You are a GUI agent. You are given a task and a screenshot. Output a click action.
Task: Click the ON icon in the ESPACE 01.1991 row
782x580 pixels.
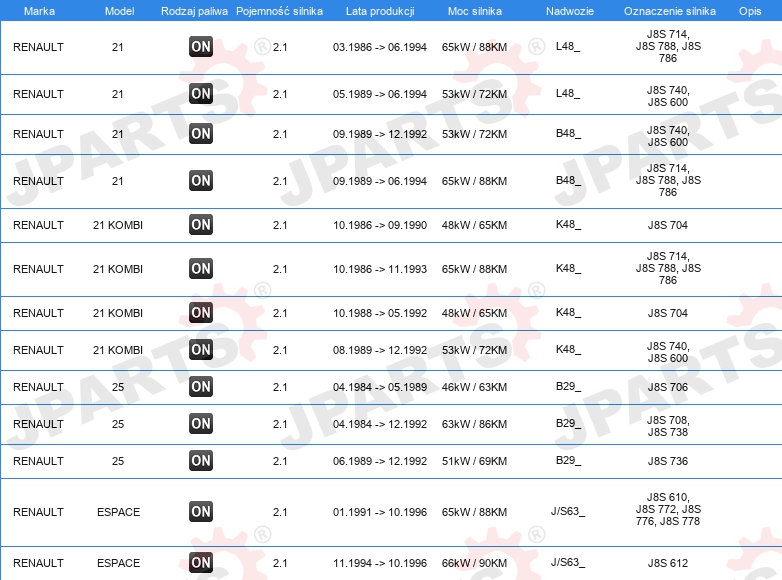pyautogui.click(x=201, y=512)
